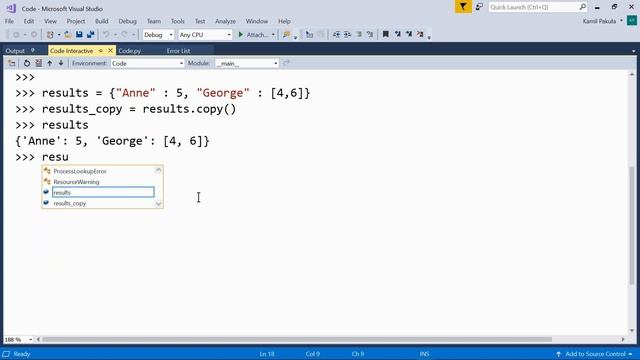This screenshot has width=640, height=360.
Task: Open the Build menu
Action: coord(102,21)
